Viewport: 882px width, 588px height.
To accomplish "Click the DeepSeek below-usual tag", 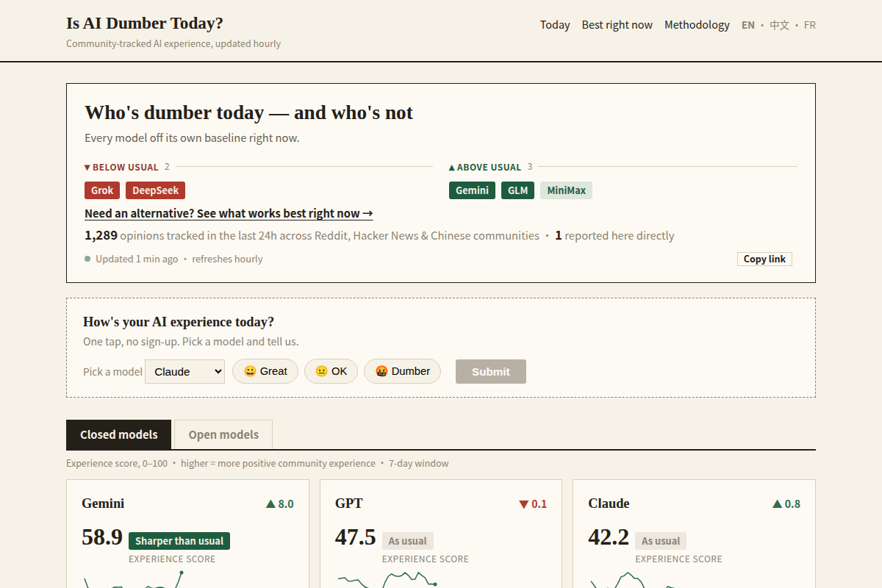I will (156, 190).
